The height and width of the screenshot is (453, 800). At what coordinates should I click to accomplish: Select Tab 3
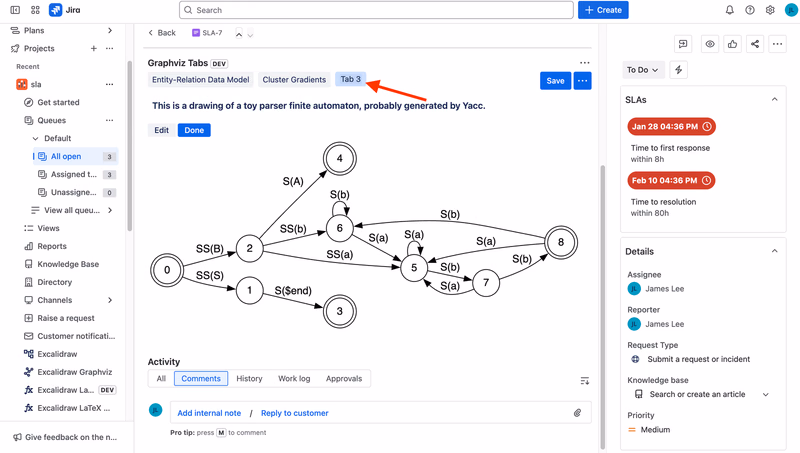[351, 79]
